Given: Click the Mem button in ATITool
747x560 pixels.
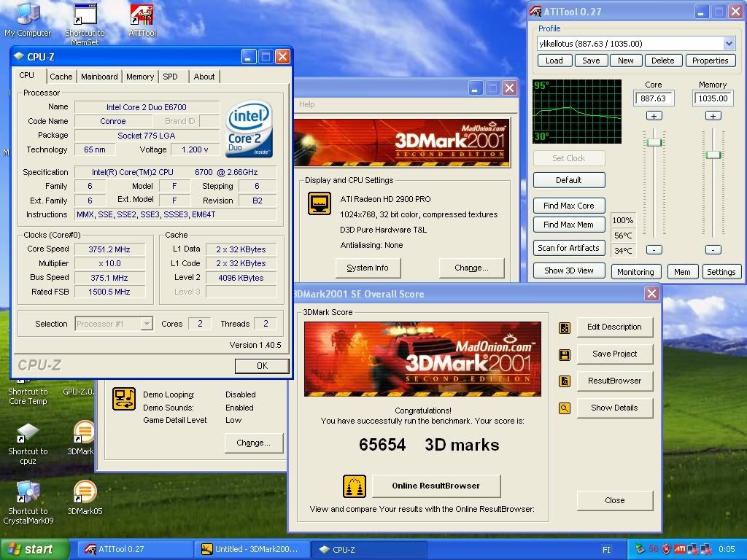Looking at the screenshot, I should pos(682,272).
